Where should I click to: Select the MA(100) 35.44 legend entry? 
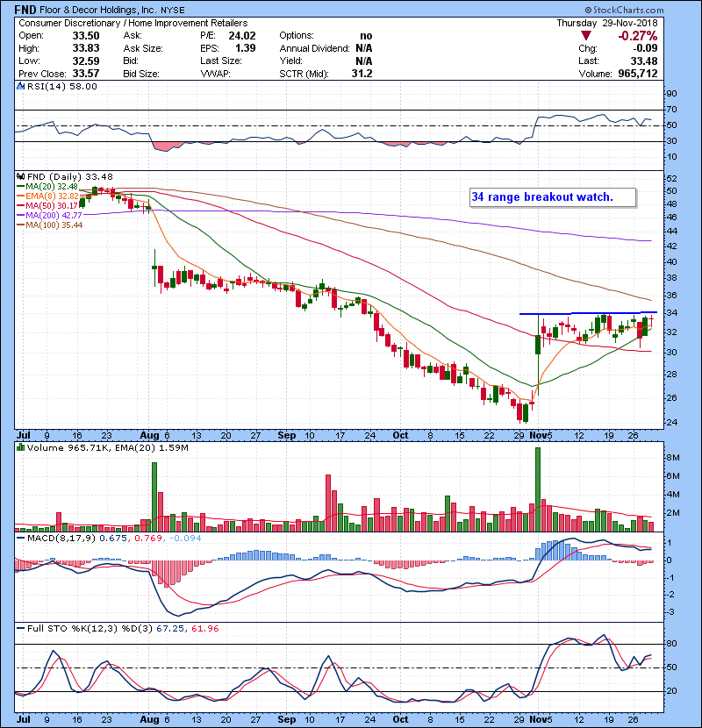click(x=50, y=225)
